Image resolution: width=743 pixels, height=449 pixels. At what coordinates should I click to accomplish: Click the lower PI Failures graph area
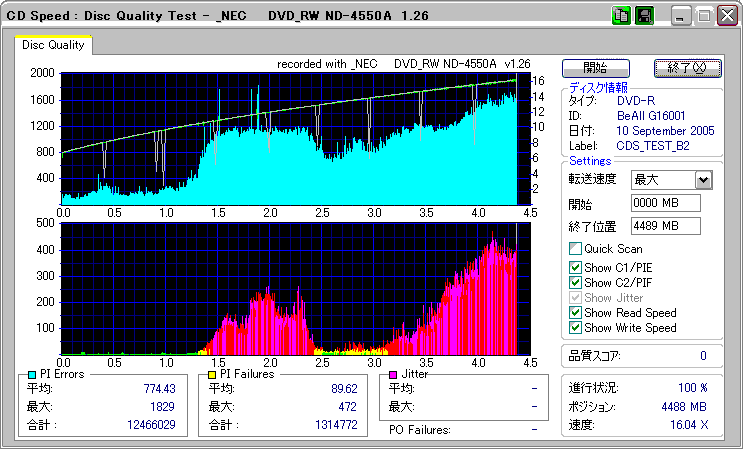[290, 288]
